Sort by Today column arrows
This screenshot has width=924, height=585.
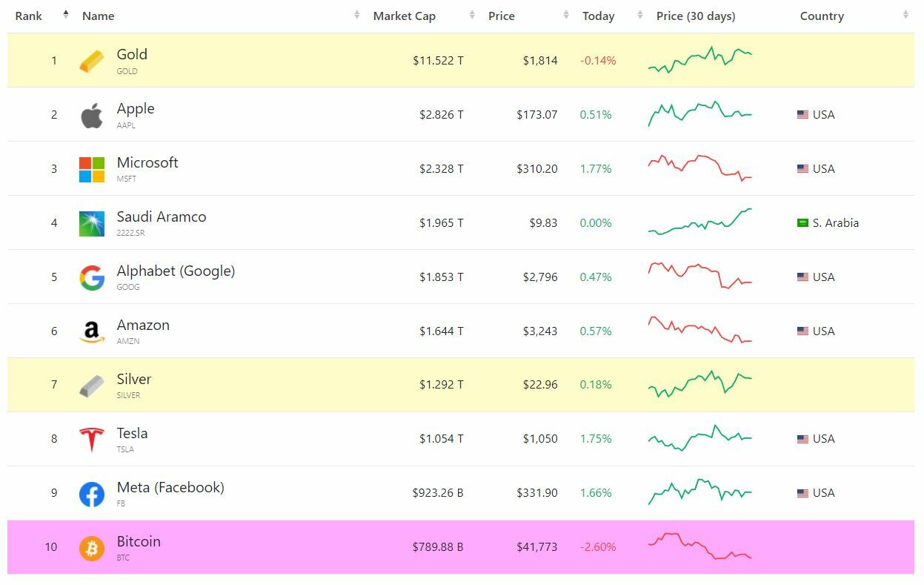click(640, 16)
